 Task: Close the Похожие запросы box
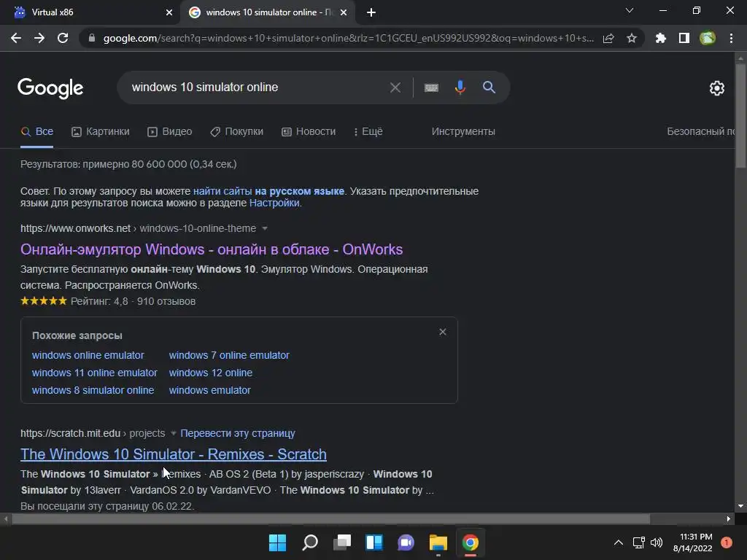pyautogui.click(x=443, y=332)
